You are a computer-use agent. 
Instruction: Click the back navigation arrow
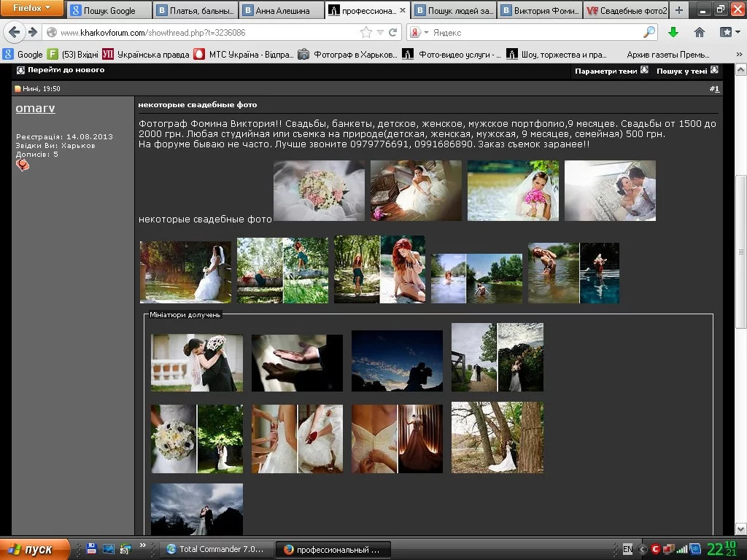[14, 32]
